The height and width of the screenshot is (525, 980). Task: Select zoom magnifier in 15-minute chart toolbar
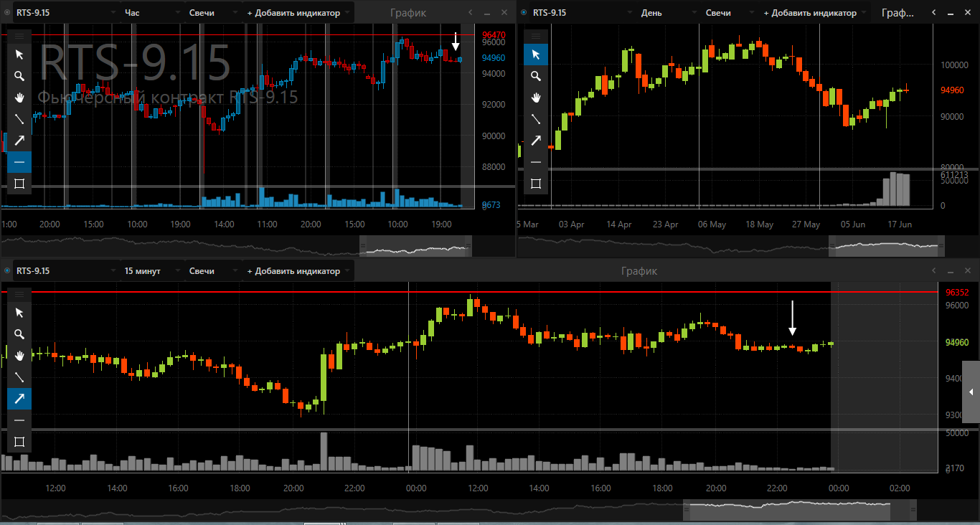pos(19,334)
